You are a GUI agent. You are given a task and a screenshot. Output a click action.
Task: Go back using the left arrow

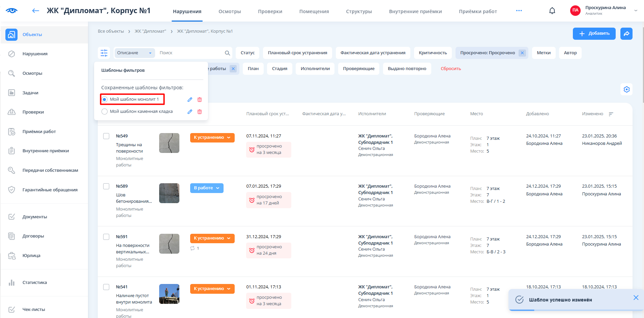35,11
